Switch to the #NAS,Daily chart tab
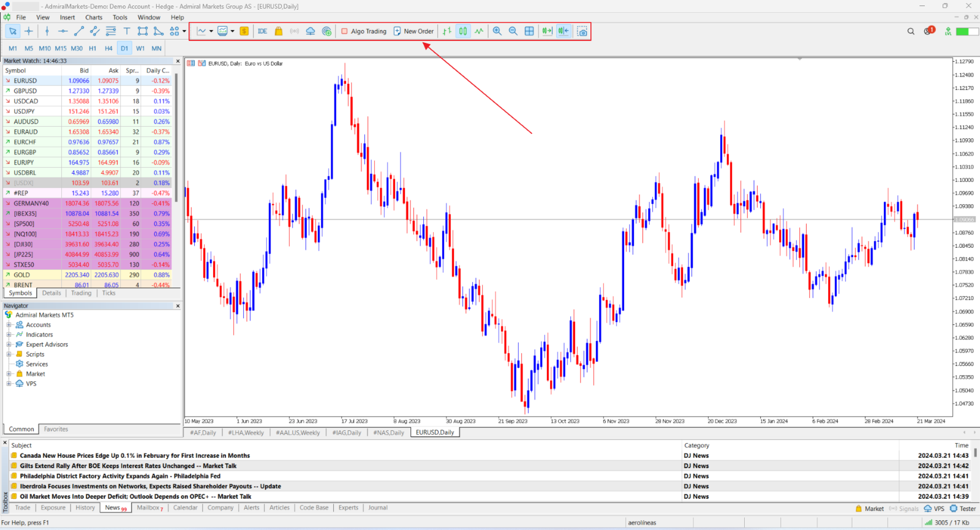This screenshot has height=530, width=980. (x=388, y=433)
